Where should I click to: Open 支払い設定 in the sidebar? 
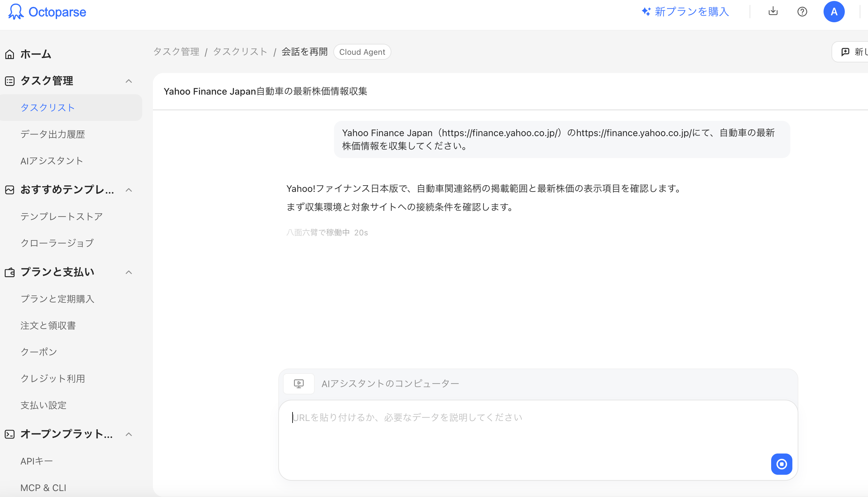tap(43, 405)
